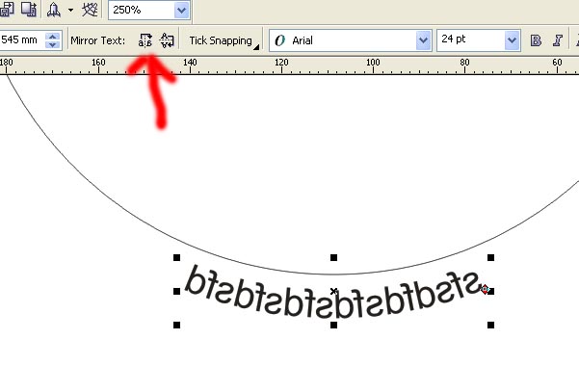Click the icon left of the zoom field

tap(90, 10)
